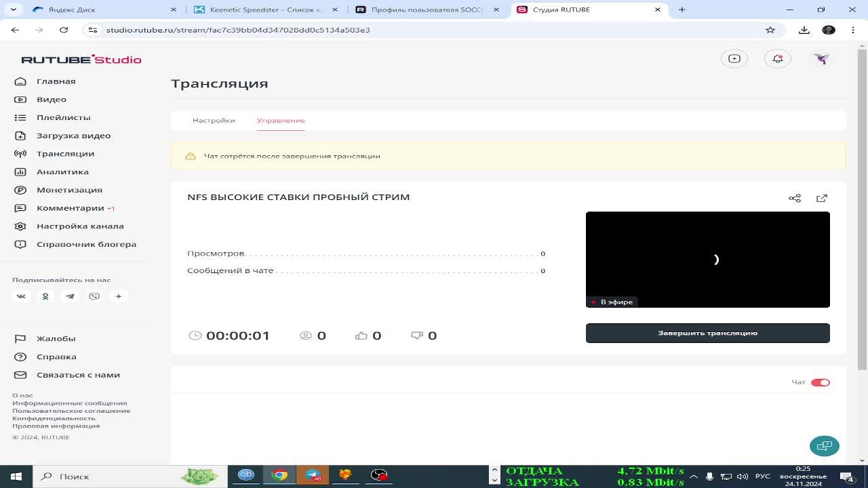Switch to the Настройки tab
The height and width of the screenshot is (488, 868).
point(214,120)
